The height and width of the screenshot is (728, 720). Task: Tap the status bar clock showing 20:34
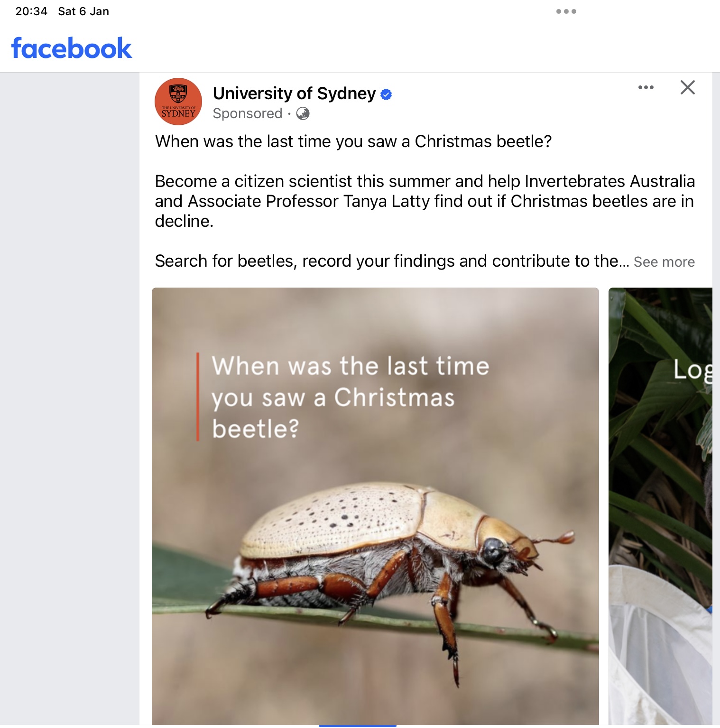tap(31, 11)
